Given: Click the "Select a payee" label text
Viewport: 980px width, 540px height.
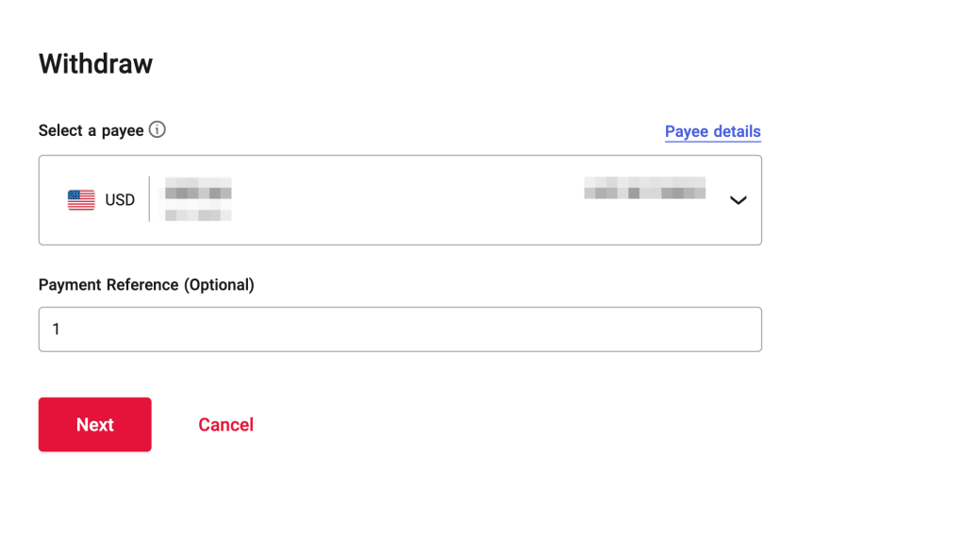Looking at the screenshot, I should pos(91,131).
